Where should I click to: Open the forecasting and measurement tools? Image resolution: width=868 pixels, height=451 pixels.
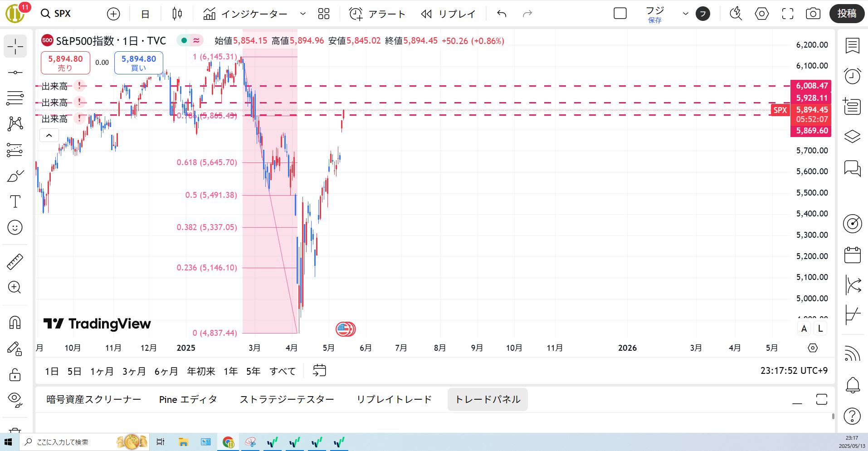tap(15, 150)
